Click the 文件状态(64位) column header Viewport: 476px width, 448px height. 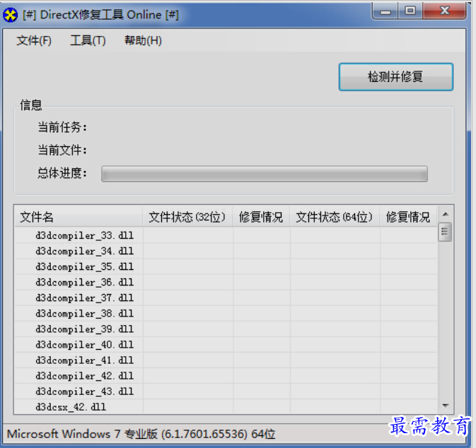tap(335, 217)
